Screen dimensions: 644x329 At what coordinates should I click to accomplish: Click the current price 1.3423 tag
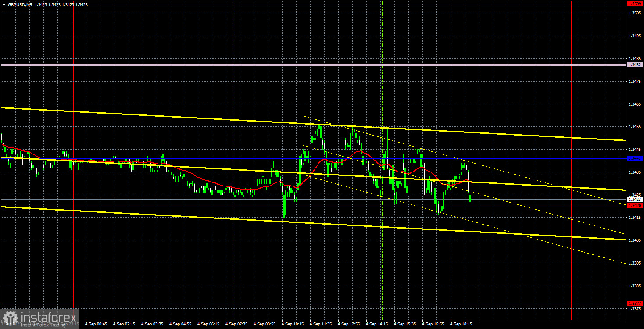(x=635, y=199)
